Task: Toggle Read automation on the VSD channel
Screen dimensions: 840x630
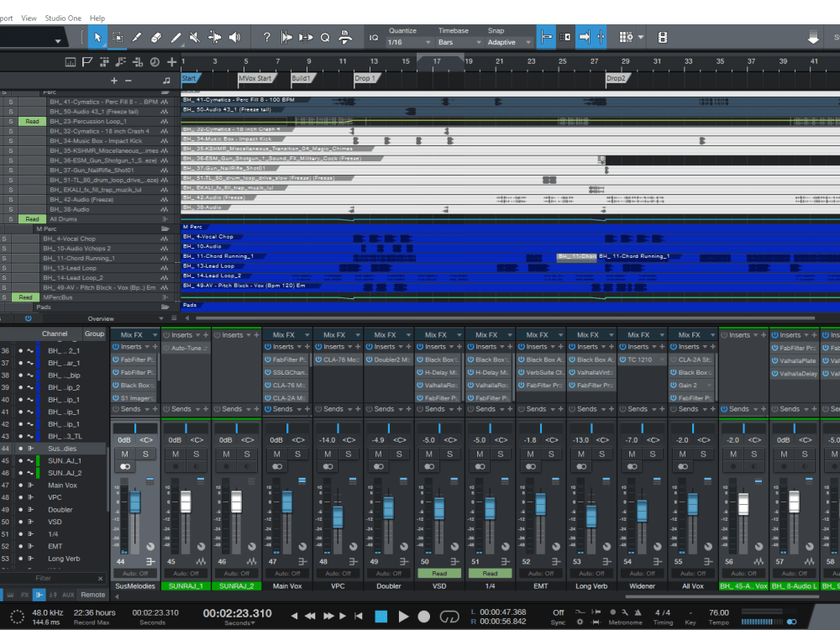Action: [440, 573]
